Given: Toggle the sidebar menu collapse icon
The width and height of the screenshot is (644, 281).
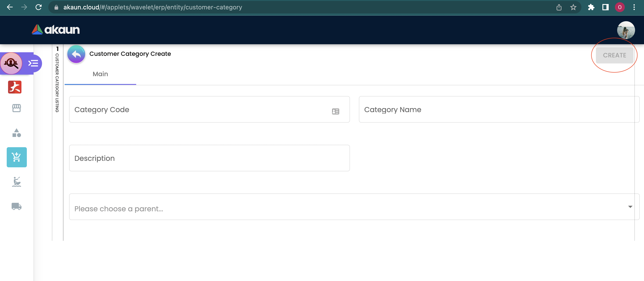Looking at the screenshot, I should click(x=33, y=63).
